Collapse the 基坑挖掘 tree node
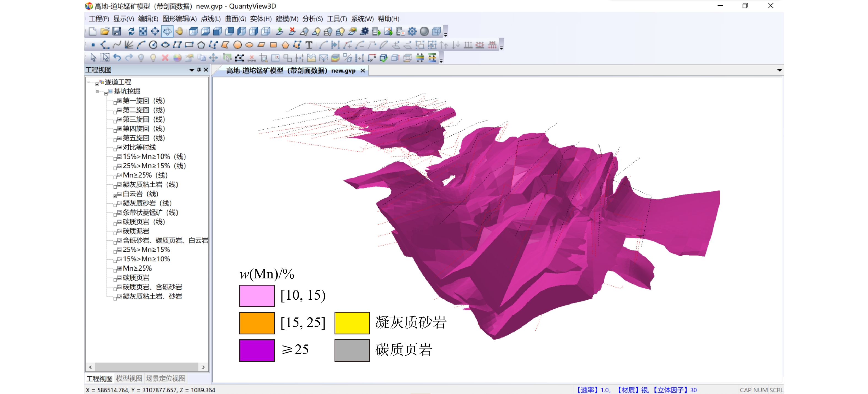 pyautogui.click(x=97, y=91)
